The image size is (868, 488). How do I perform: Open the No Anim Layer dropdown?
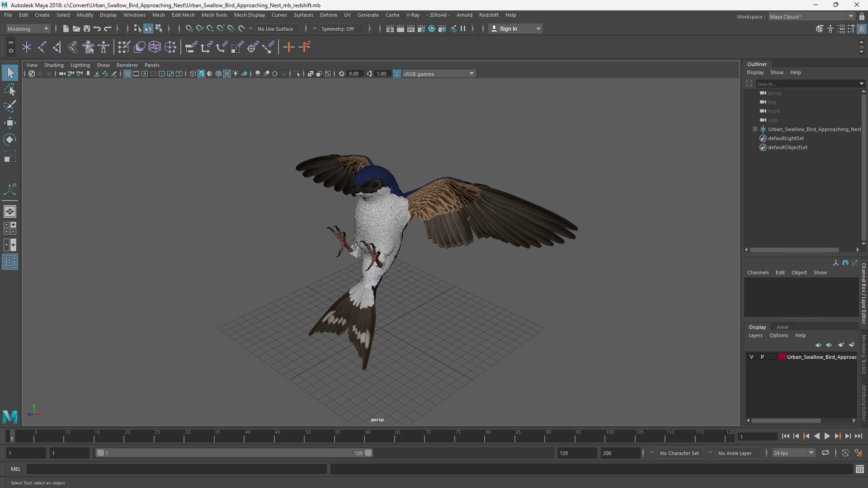[739, 453]
